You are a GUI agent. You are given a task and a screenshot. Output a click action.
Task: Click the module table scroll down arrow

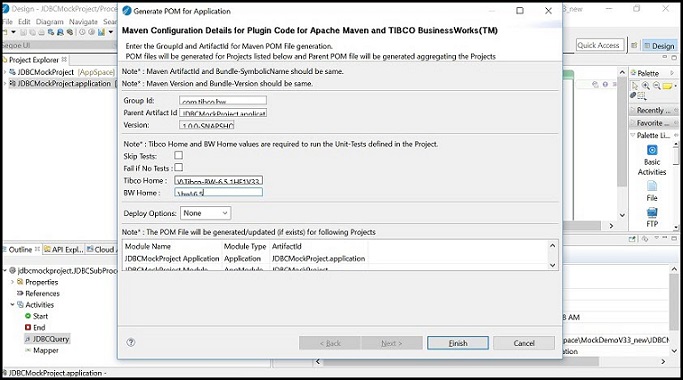point(552,265)
